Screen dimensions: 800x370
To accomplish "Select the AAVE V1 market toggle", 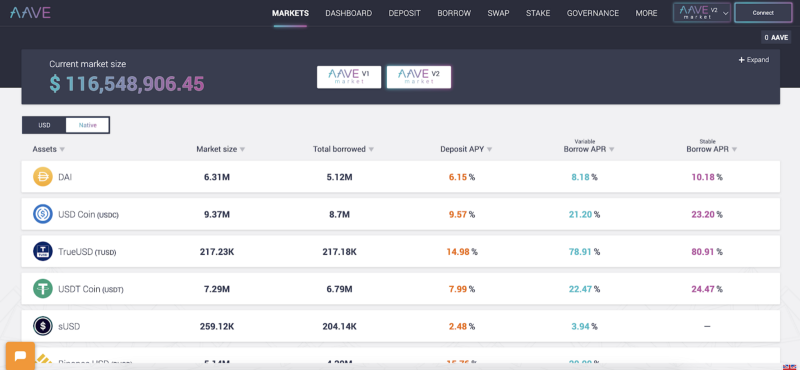I will coord(349,77).
